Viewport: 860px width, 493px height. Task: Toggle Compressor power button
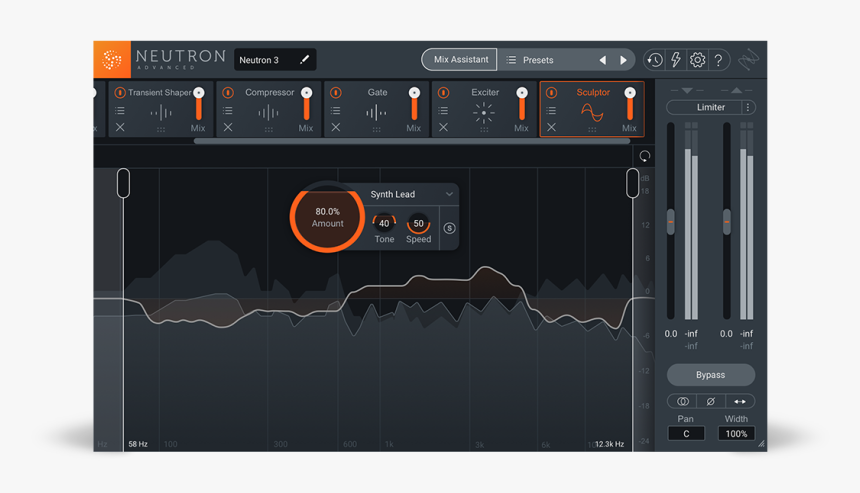tap(228, 93)
